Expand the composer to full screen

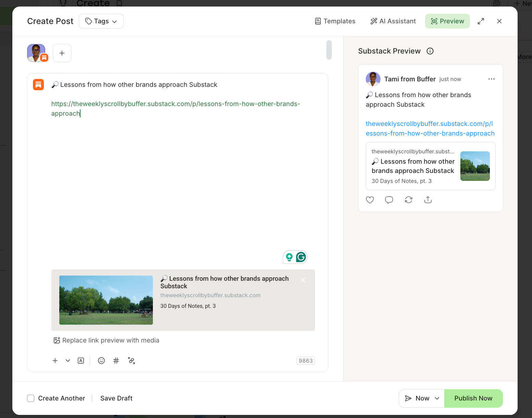pos(481,21)
